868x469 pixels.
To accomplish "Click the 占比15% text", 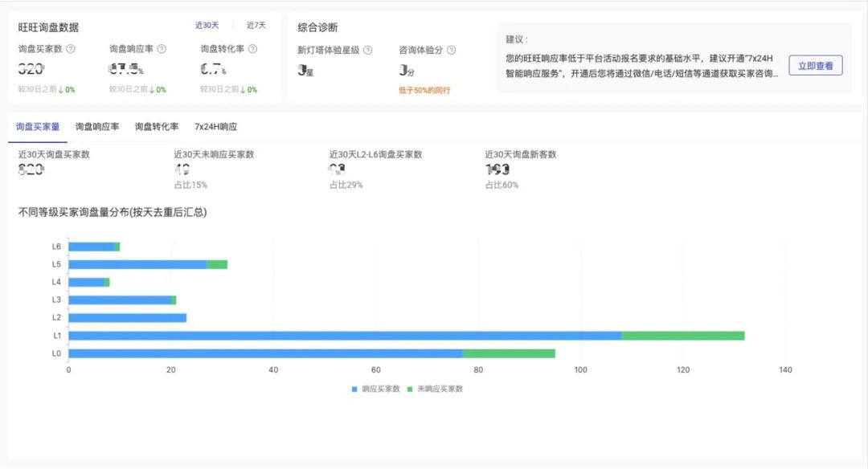I will [x=190, y=185].
